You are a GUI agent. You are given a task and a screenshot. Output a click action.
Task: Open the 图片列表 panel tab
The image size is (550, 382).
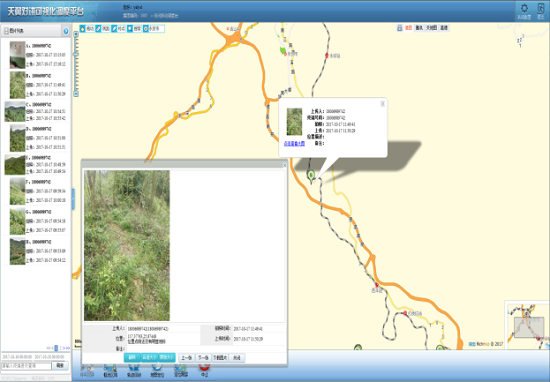click(14, 31)
